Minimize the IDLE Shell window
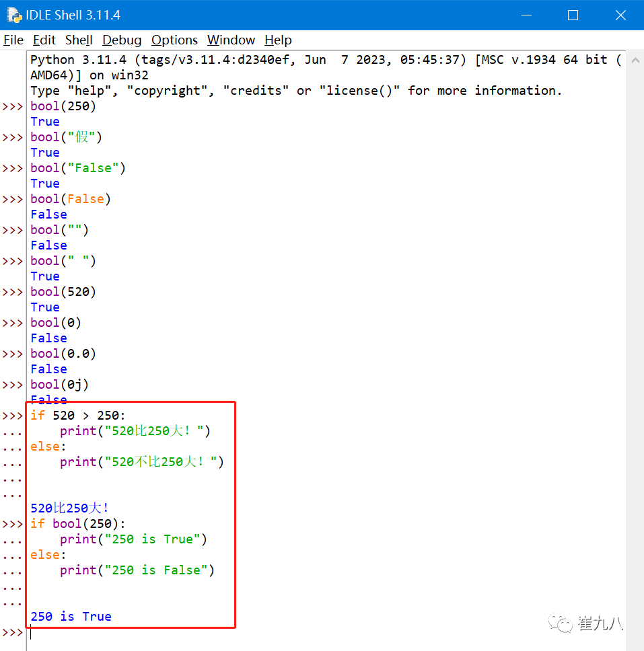This screenshot has width=644, height=651. (x=526, y=15)
